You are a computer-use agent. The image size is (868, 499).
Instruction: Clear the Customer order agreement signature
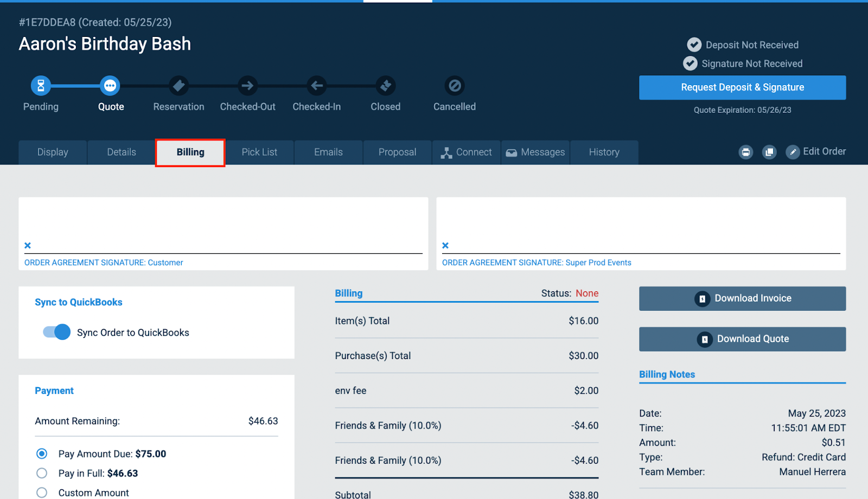[x=27, y=245]
